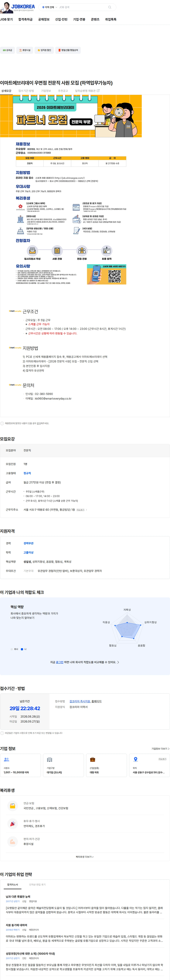Click the 연금·보험 benefit icon
This screenshot has width=170, height=980.
13,806
